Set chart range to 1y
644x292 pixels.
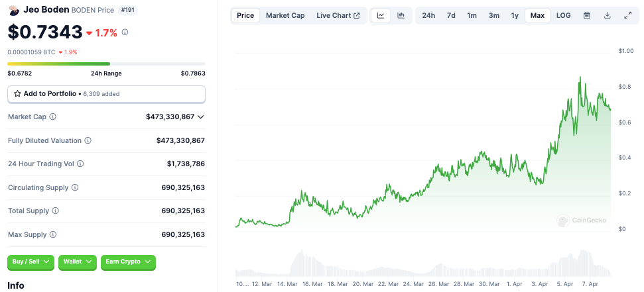click(x=515, y=16)
